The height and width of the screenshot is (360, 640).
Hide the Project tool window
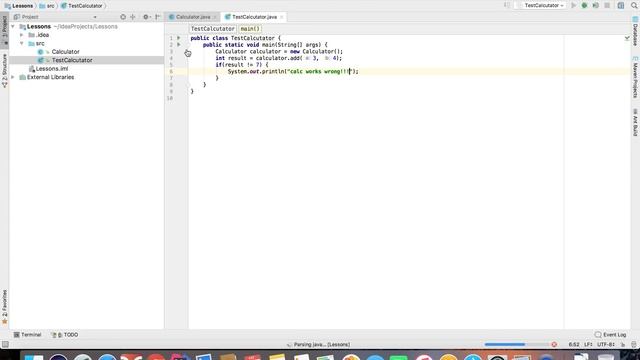coord(158,17)
